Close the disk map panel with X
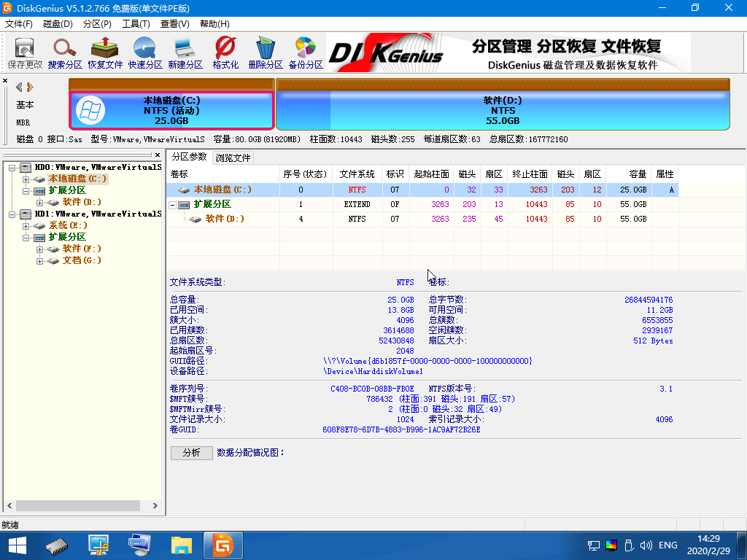This screenshot has height=560, width=747. [5, 80]
